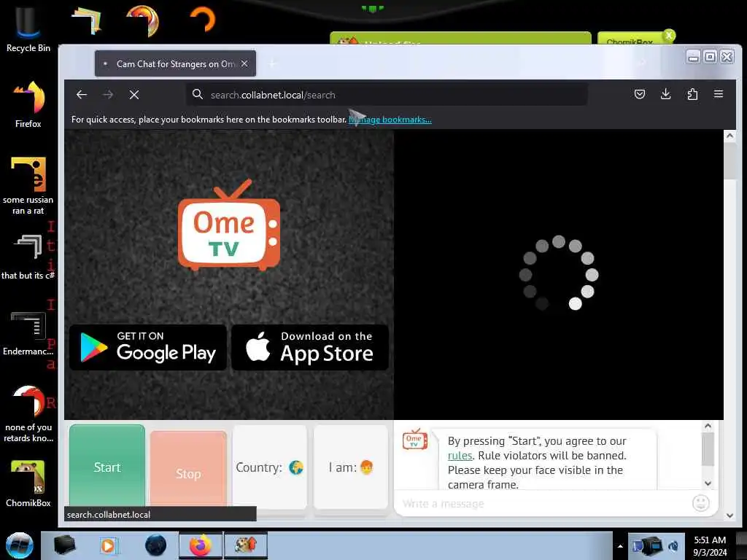Close the green ChomikBox popup
This screenshot has width=747, height=560.
coord(669,35)
